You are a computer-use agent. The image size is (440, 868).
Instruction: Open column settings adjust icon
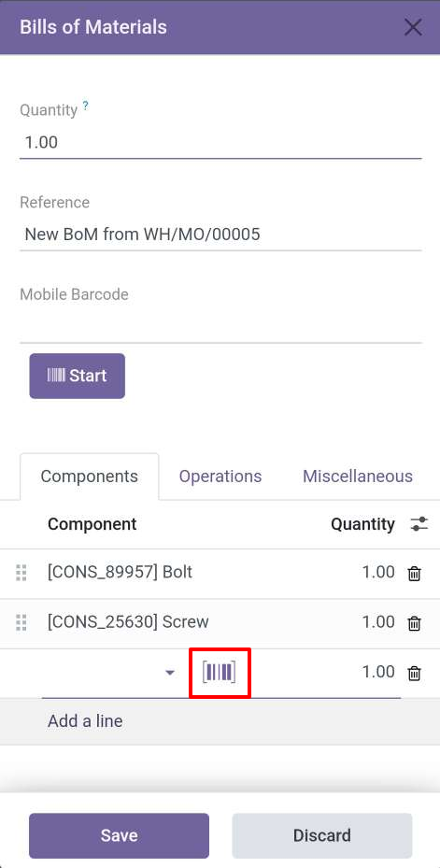(x=419, y=523)
